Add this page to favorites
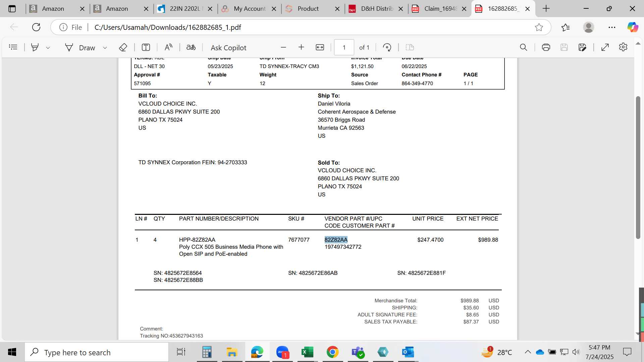The height and width of the screenshot is (362, 644). coord(539,27)
